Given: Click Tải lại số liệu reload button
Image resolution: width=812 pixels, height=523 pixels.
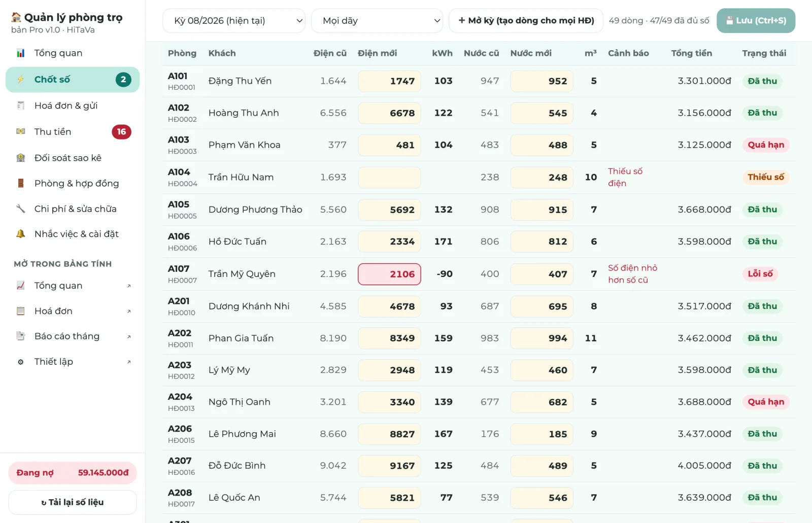Looking at the screenshot, I should coord(73,502).
